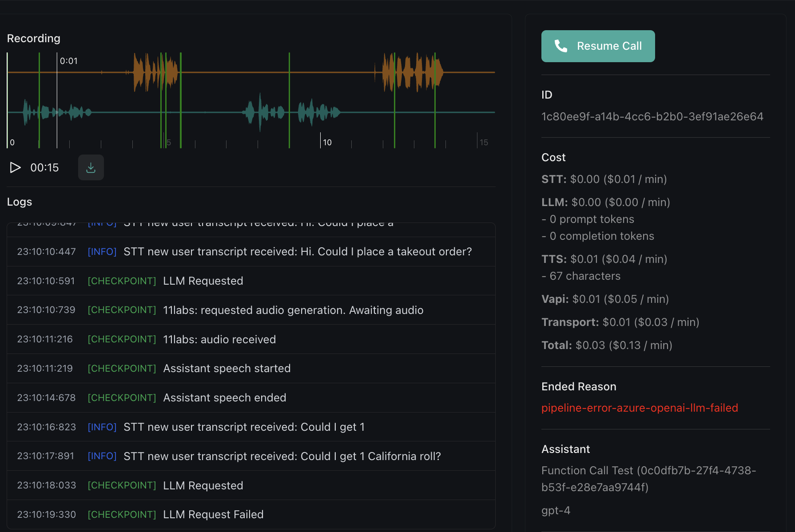Select the 'LLM Request Failed' log entry
795x532 pixels.
coord(213,514)
